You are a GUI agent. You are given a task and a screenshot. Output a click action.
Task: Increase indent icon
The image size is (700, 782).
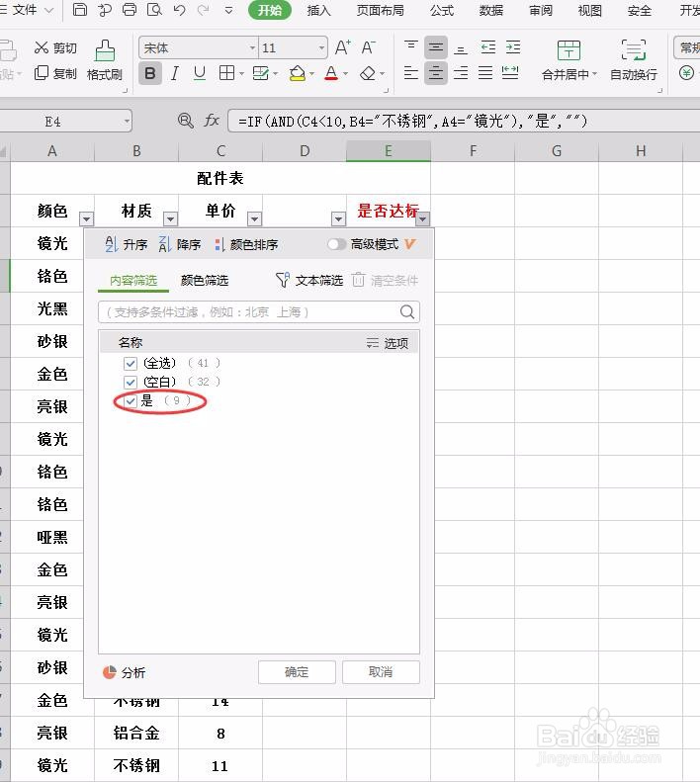(x=513, y=47)
